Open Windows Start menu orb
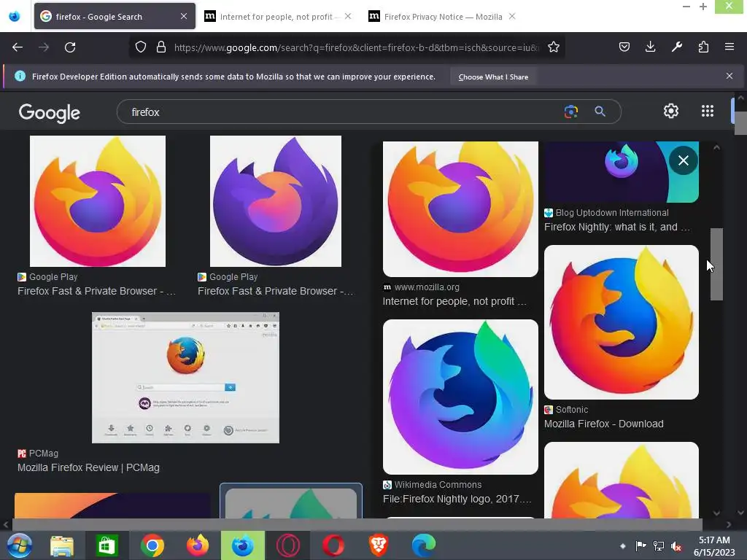Screen dimensions: 747x560 20,545
